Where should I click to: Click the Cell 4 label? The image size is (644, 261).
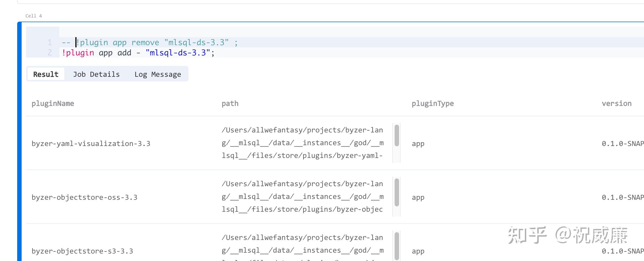pyautogui.click(x=34, y=16)
